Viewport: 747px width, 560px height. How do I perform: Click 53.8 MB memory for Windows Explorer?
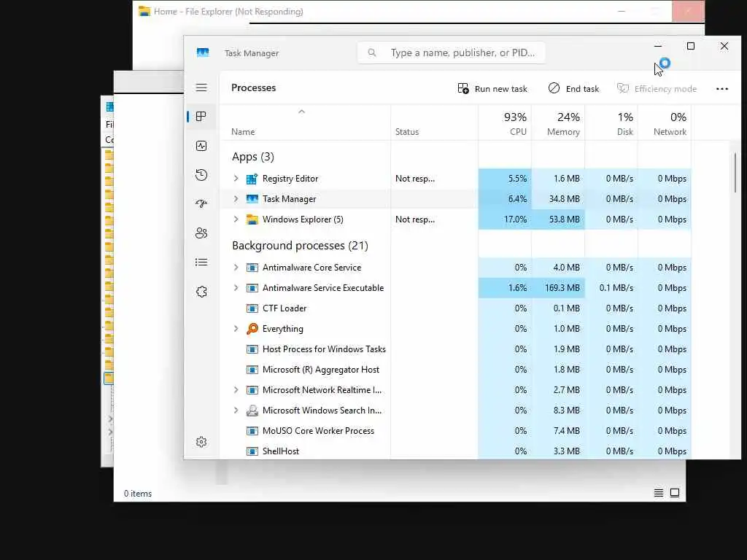pos(565,219)
